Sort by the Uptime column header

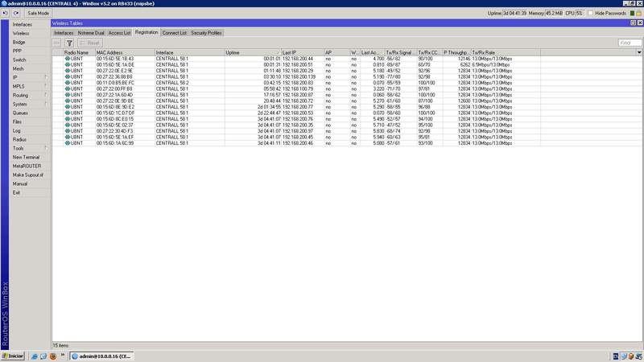[x=253, y=52]
